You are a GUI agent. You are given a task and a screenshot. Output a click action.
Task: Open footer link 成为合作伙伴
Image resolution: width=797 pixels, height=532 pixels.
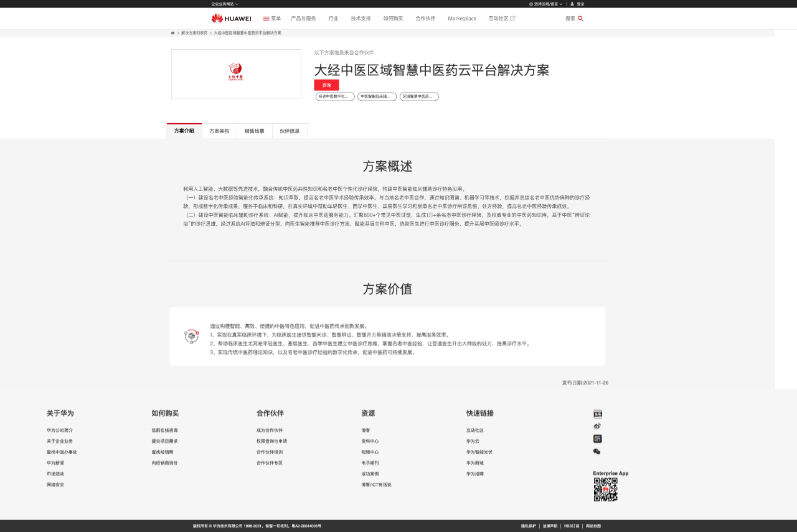click(x=270, y=431)
